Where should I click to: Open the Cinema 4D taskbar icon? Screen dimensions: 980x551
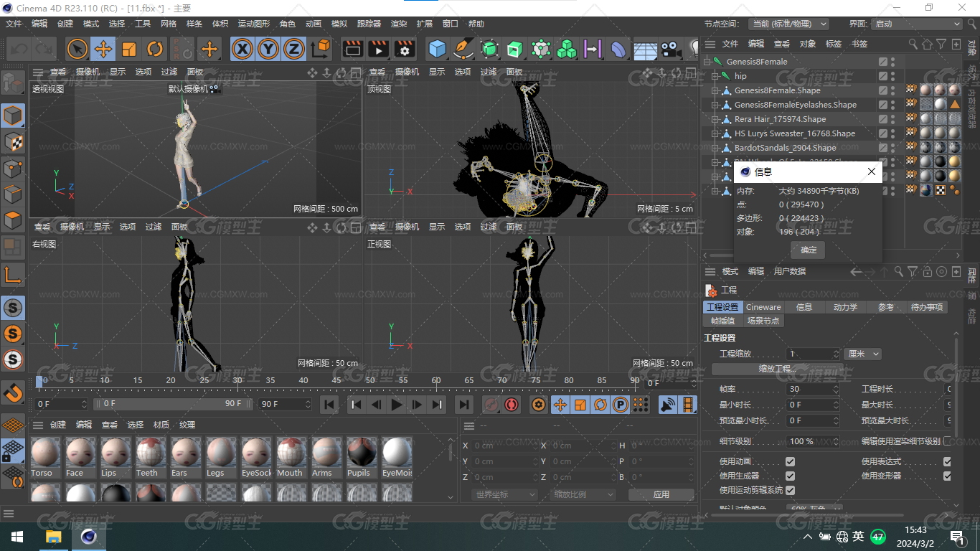click(88, 537)
